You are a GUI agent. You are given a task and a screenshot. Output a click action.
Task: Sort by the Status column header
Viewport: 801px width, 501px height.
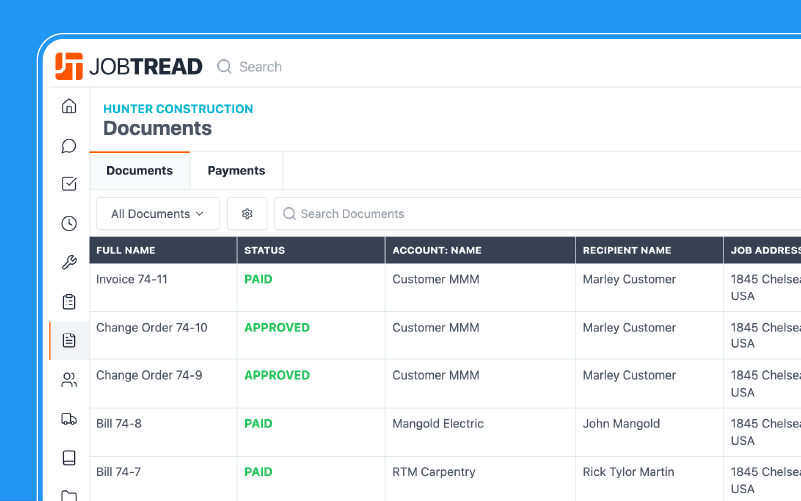(265, 251)
